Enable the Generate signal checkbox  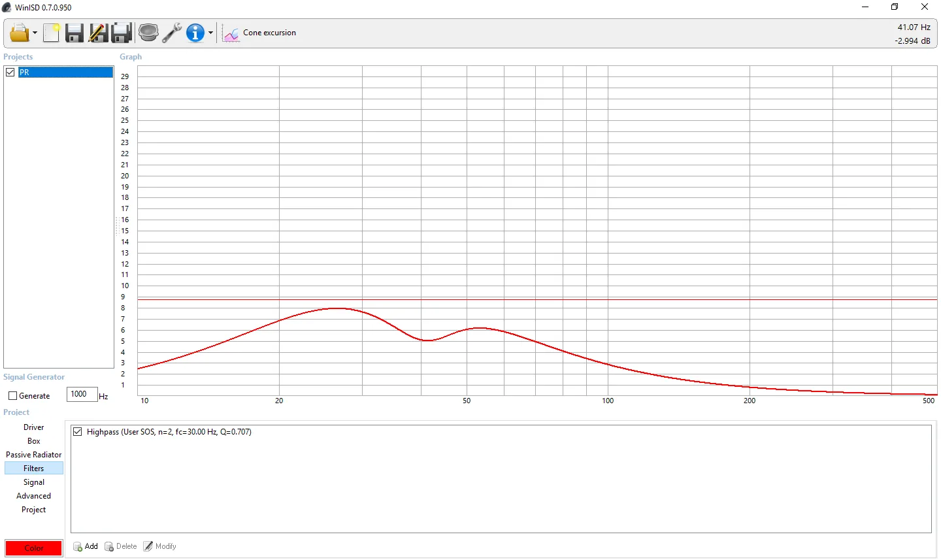[x=12, y=396]
